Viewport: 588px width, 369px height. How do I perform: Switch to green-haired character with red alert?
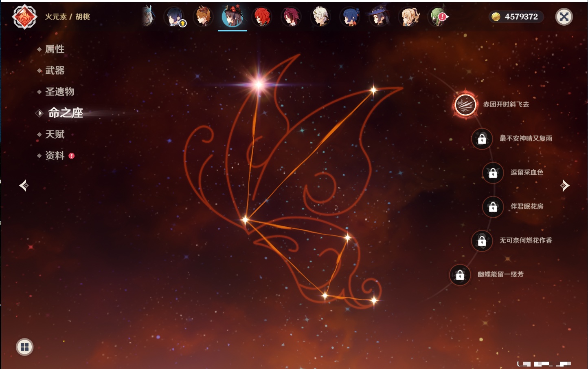tap(438, 17)
